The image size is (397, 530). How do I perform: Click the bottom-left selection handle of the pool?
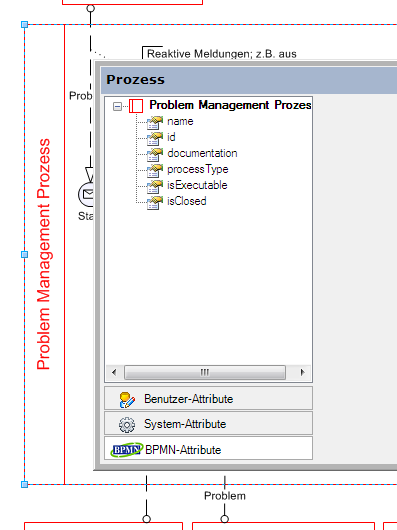pyautogui.click(x=25, y=484)
